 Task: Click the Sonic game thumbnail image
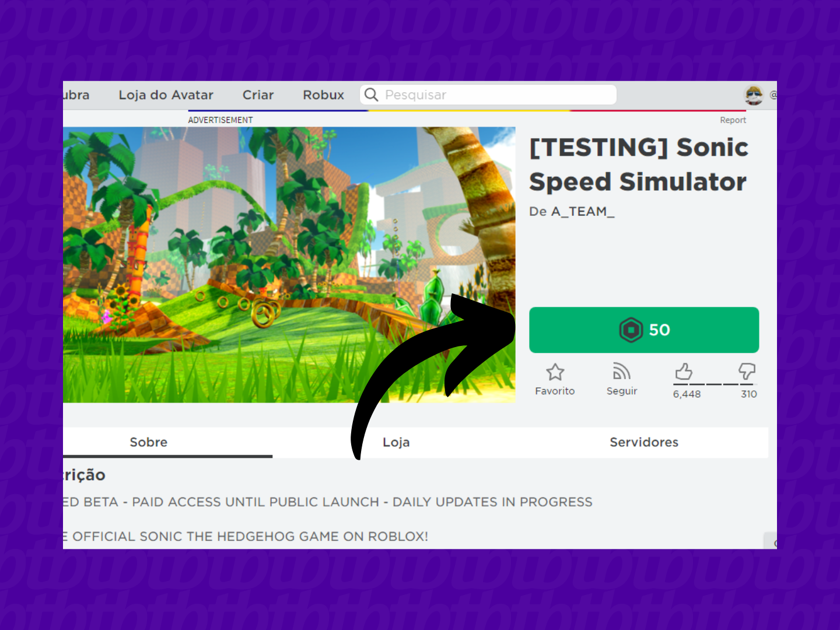tap(289, 265)
